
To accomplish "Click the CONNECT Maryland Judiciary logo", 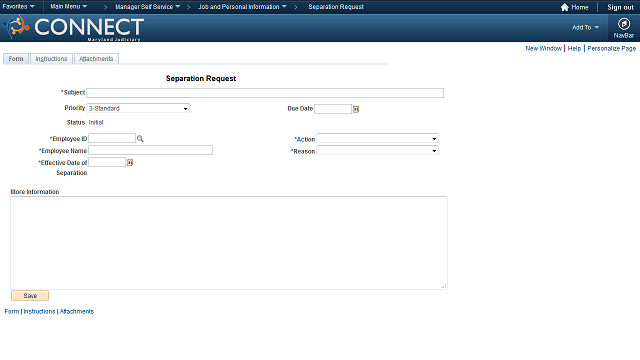I will pos(73,28).
